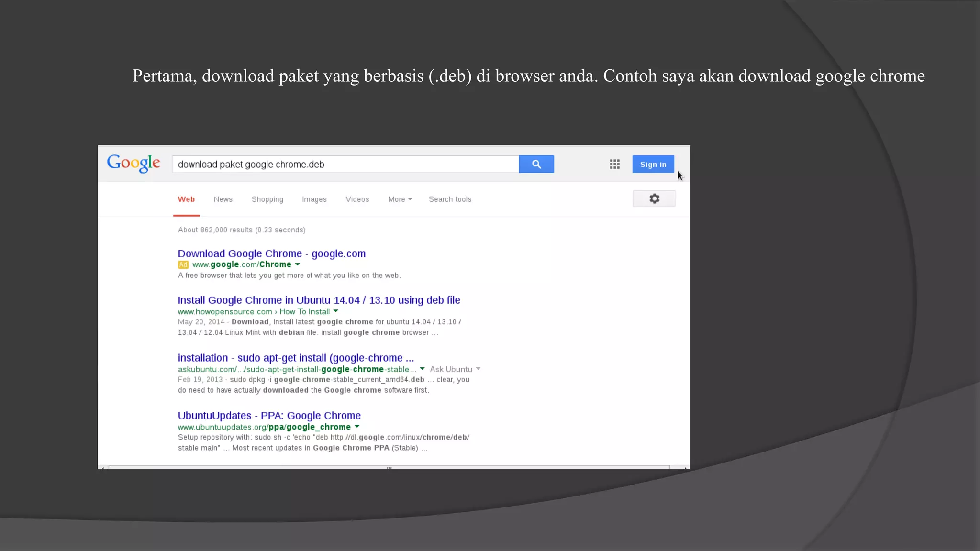
Task: Expand arrow beside howopensource.com How To Install
Action: [x=336, y=311]
